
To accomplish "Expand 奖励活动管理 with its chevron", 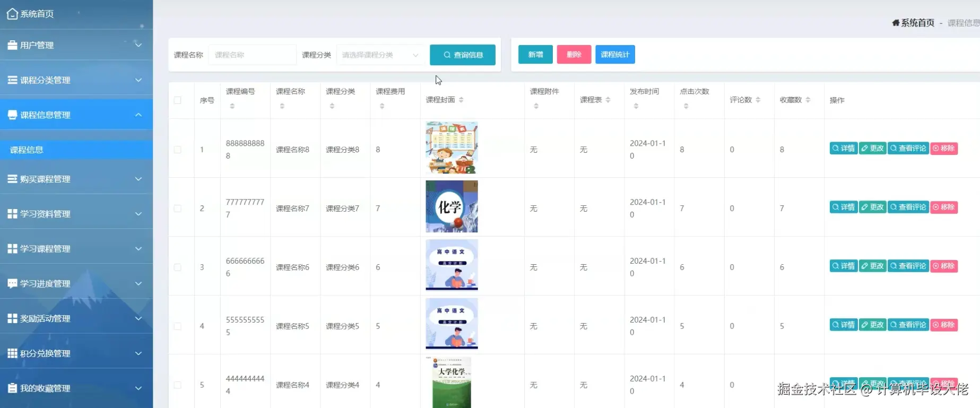I will [138, 318].
